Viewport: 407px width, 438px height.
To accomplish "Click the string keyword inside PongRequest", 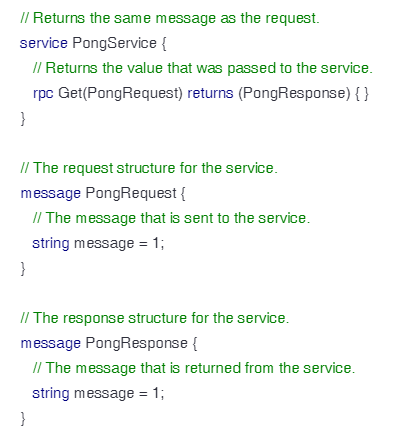I will coord(51,244).
